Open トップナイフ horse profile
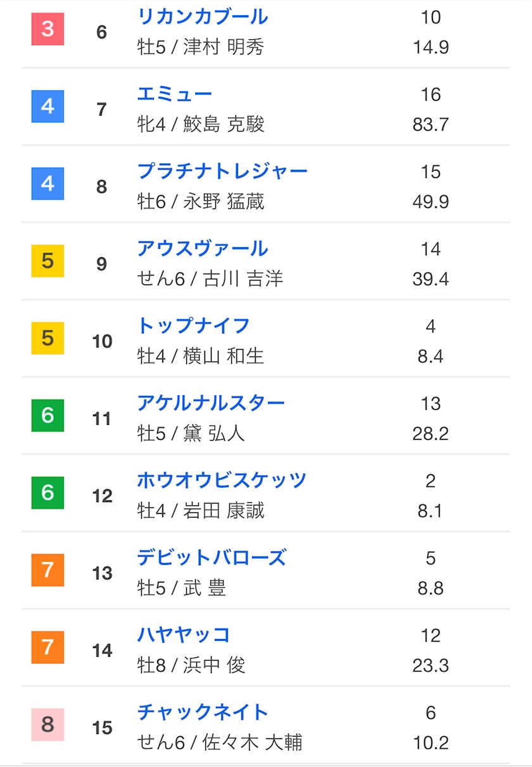Viewport: 532px width, 767px height. (193, 326)
